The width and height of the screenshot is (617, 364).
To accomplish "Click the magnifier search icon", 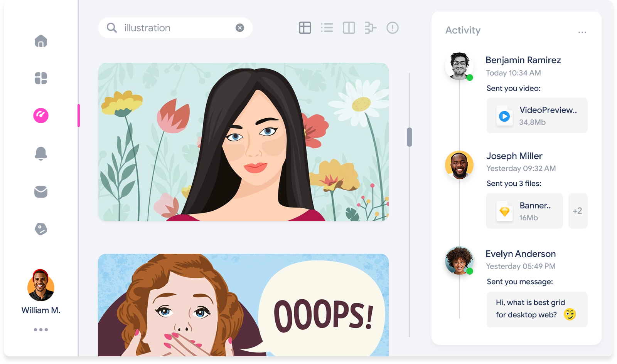I will click(x=112, y=28).
